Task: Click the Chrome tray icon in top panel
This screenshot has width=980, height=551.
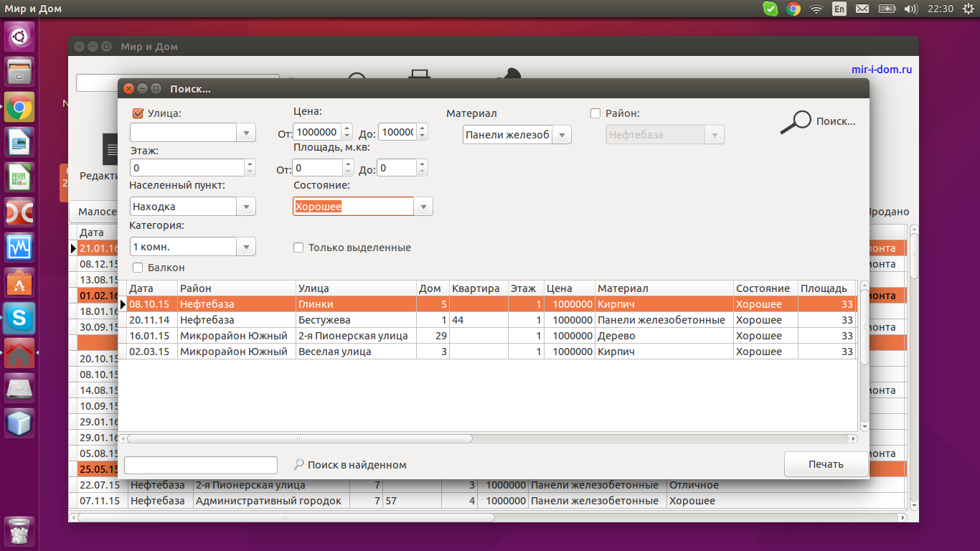Action: point(793,9)
